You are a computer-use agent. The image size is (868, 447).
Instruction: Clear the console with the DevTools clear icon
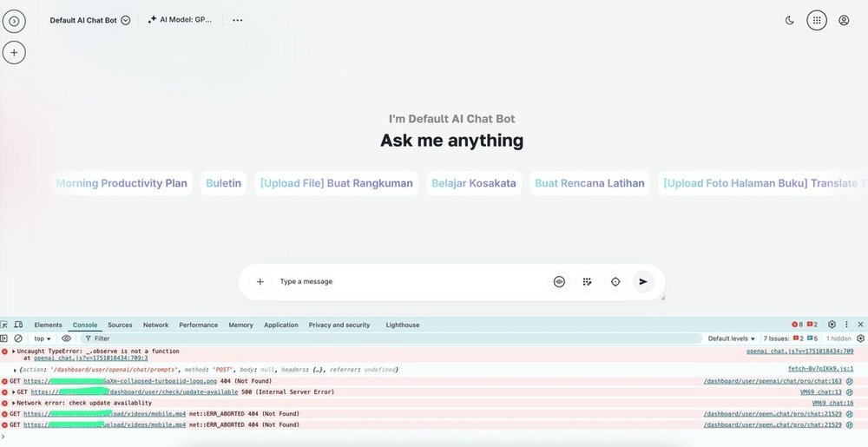[18, 339]
